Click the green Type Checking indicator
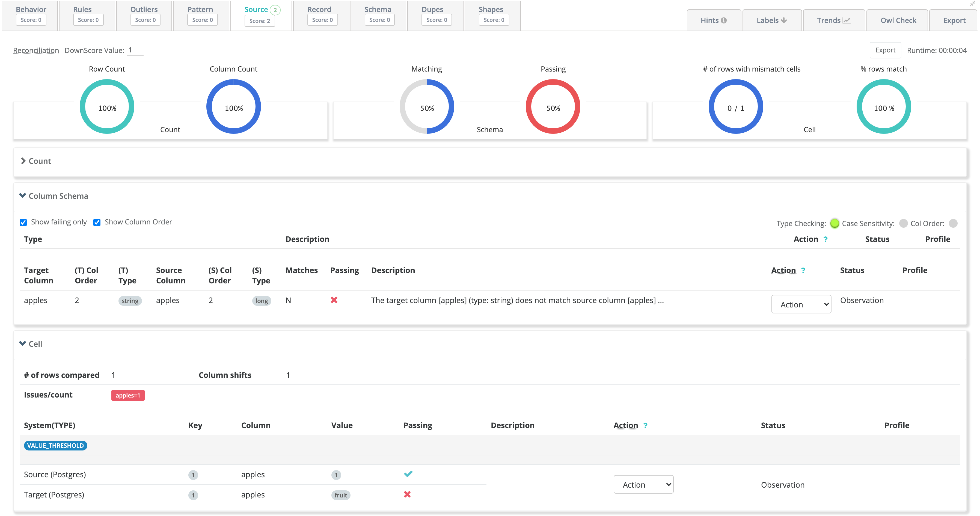980x516 pixels. (834, 223)
